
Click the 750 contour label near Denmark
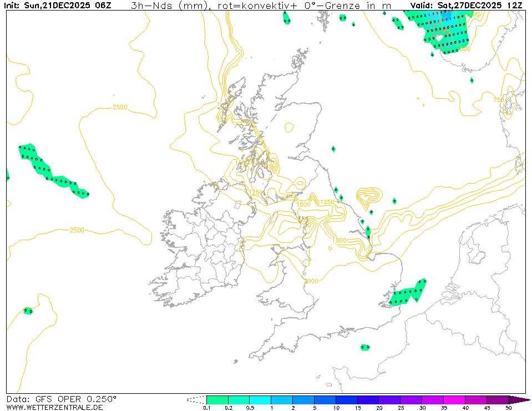[x=499, y=99]
